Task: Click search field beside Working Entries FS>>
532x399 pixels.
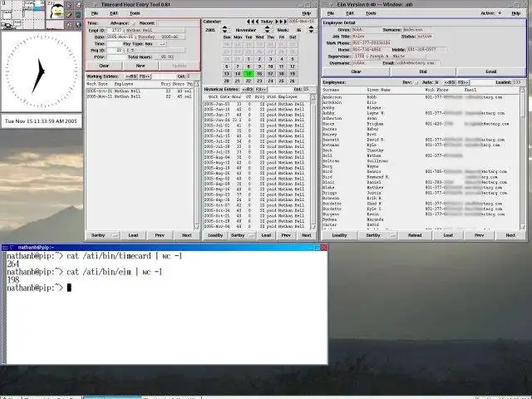Action: point(163,76)
